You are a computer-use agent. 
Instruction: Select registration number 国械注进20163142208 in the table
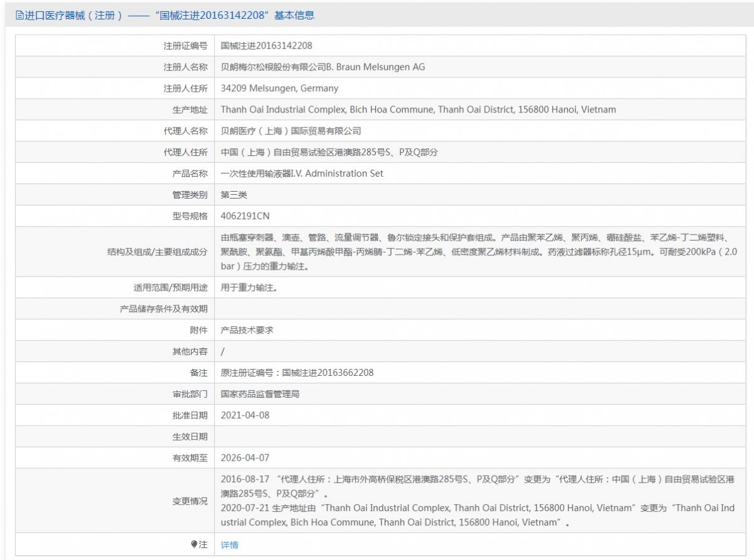[x=266, y=46]
